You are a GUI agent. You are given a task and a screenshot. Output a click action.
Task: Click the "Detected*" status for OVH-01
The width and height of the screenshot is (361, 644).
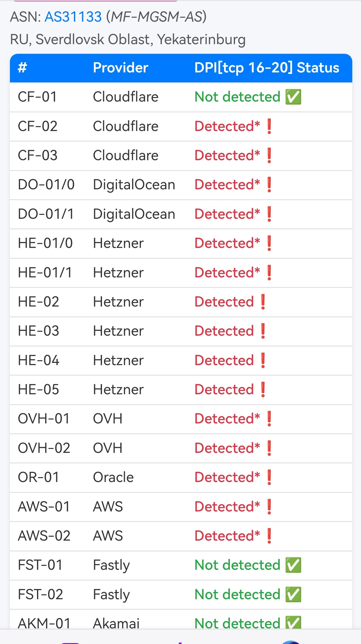click(x=227, y=419)
